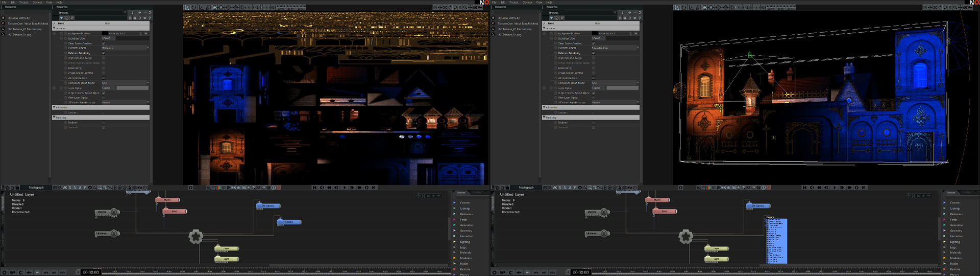Toggle Antialiasing checkbox, left window

tap(104, 67)
